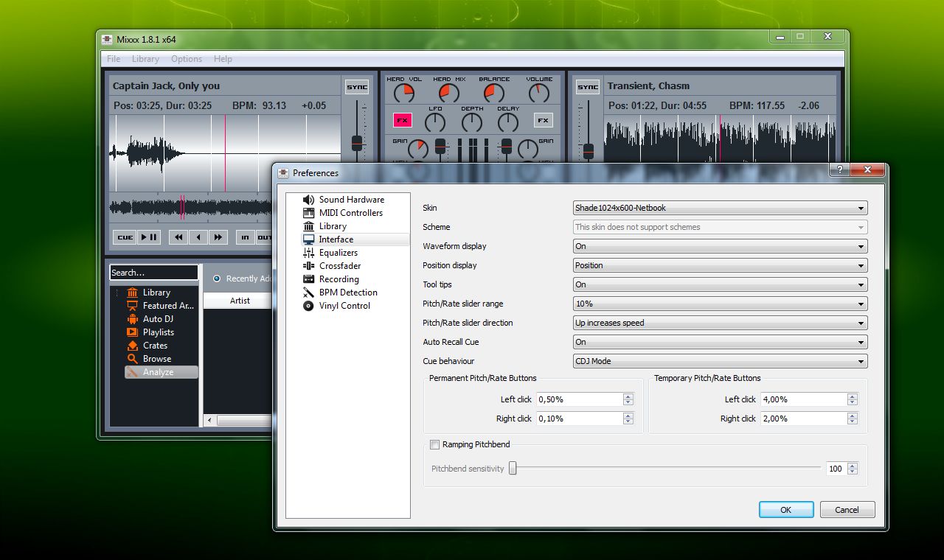Open Pitch/Rate slider direction dropdown
Image resolution: width=944 pixels, height=560 pixels.
pyautogui.click(x=720, y=323)
